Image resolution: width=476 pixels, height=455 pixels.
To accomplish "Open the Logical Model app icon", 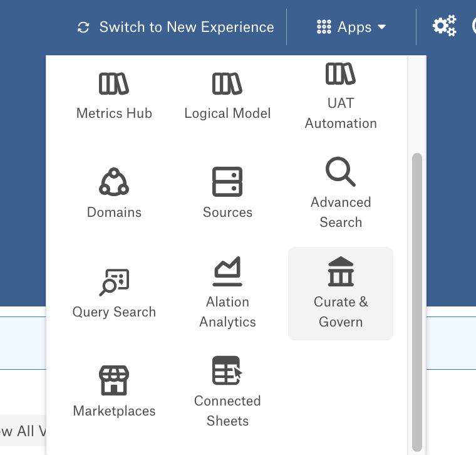I will click(x=227, y=83).
